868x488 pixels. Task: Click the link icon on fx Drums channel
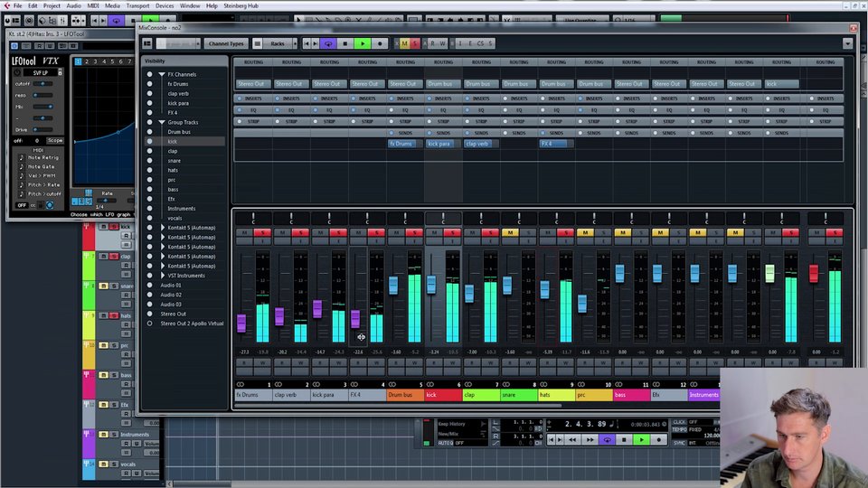pyautogui.click(x=241, y=385)
